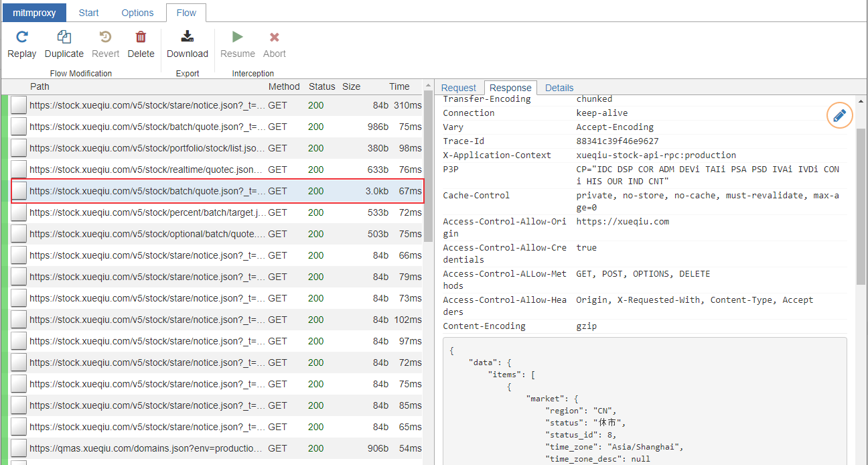Click the icon of the 66ms stare/notice.json row
The width and height of the screenshot is (868, 465).
[19, 255]
